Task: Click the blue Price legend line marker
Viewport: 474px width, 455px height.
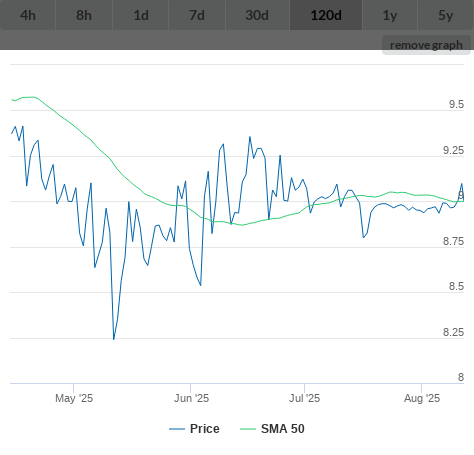Action: 177,429
